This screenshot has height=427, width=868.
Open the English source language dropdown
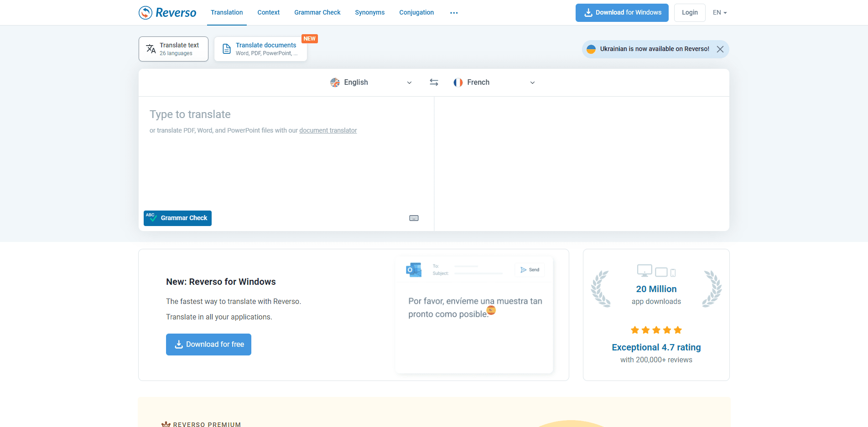coord(409,82)
